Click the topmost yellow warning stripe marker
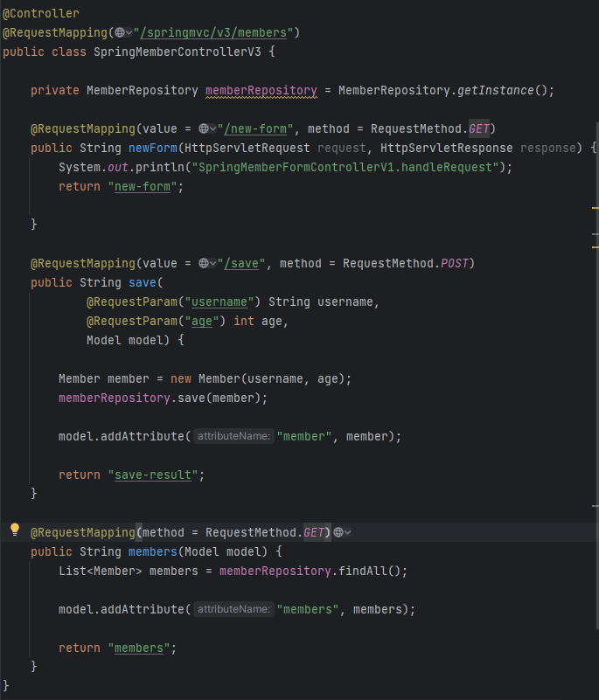 595,208
